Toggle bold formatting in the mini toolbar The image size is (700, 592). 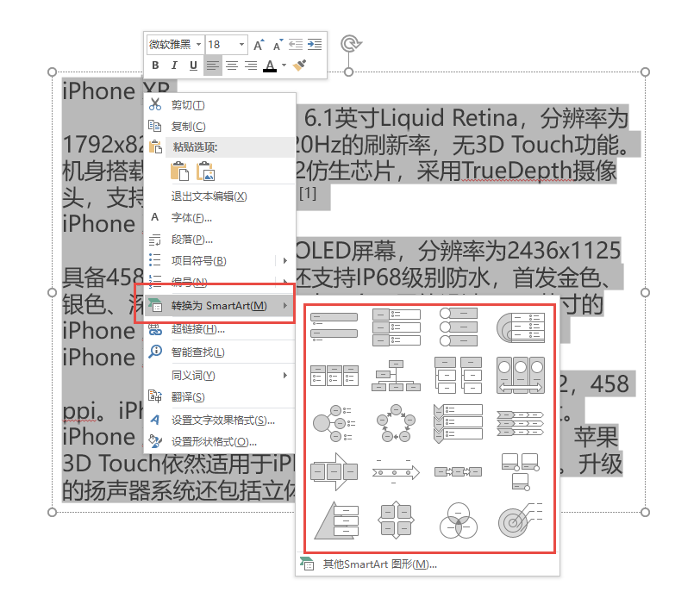pos(156,65)
